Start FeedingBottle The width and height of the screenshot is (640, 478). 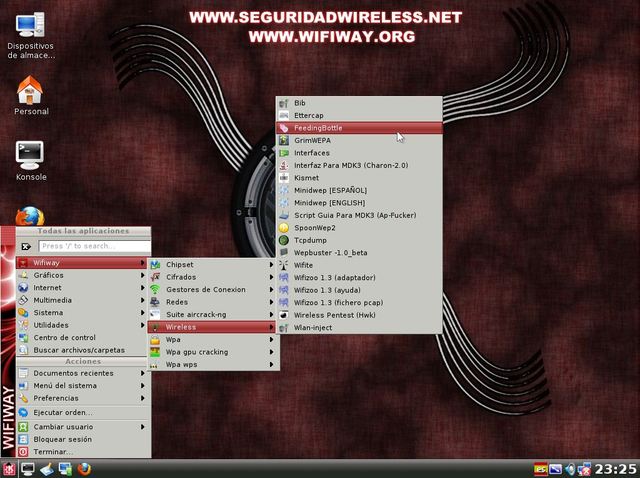pos(359,128)
